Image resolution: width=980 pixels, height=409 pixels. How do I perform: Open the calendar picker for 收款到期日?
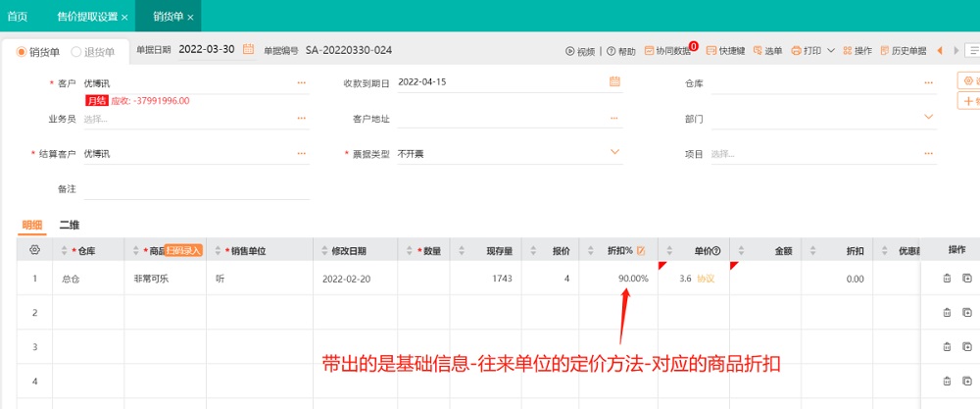[x=614, y=81]
